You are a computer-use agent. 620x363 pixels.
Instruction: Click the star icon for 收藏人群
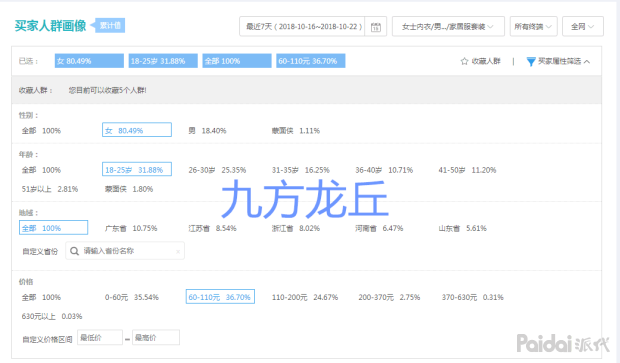pyautogui.click(x=464, y=61)
